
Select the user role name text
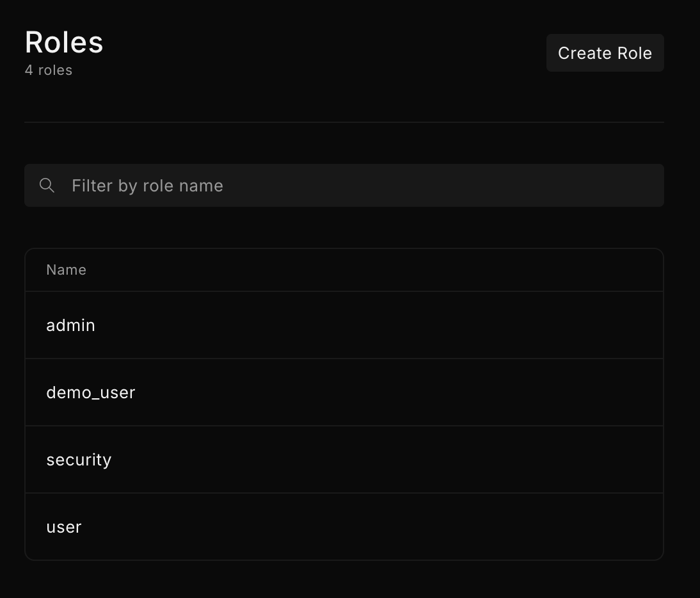(64, 527)
